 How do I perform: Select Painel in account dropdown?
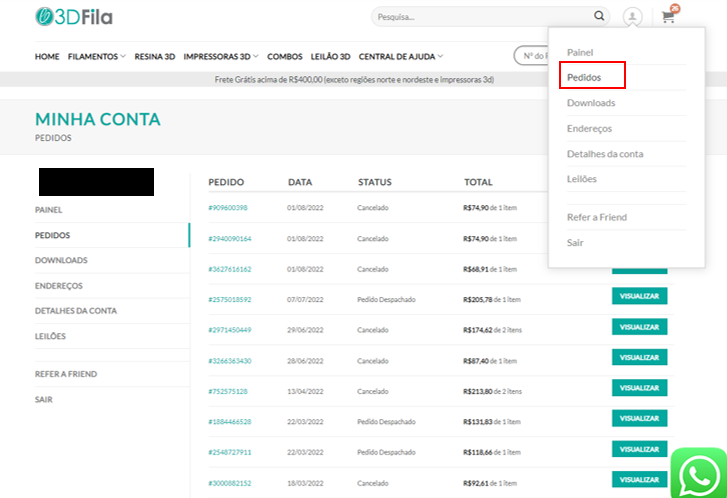580,52
